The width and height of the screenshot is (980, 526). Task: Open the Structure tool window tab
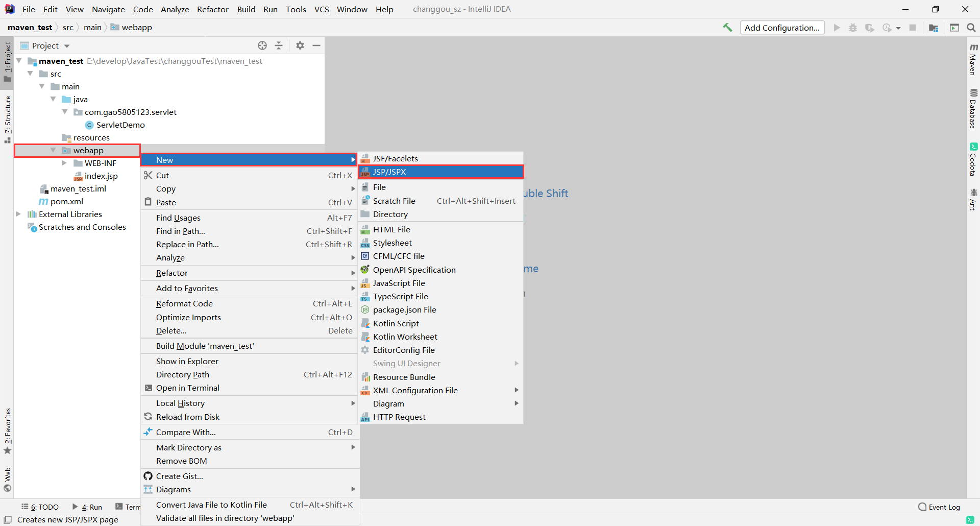8,118
